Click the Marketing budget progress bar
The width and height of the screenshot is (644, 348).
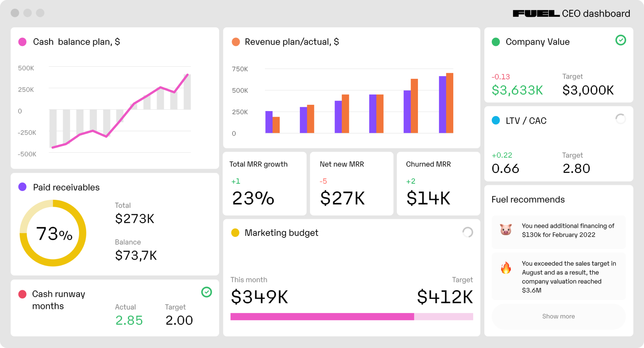pyautogui.click(x=352, y=317)
